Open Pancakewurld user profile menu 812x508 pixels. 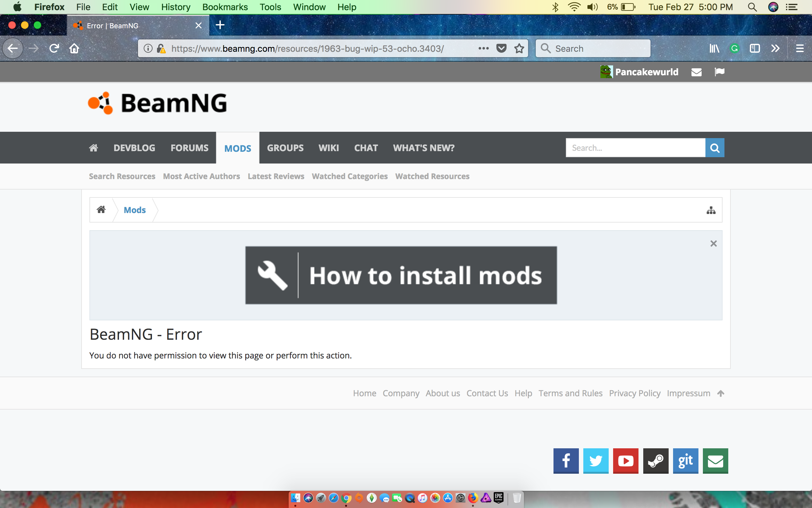click(639, 72)
